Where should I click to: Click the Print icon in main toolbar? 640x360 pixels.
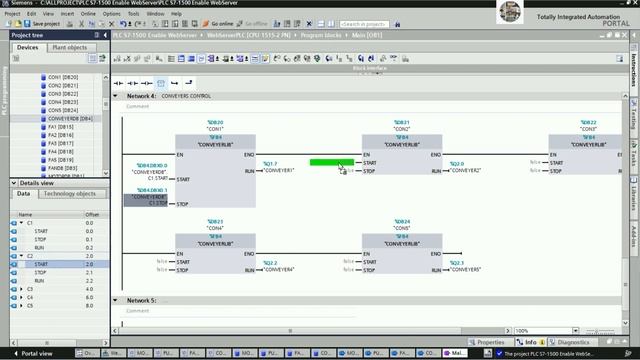(x=70, y=24)
